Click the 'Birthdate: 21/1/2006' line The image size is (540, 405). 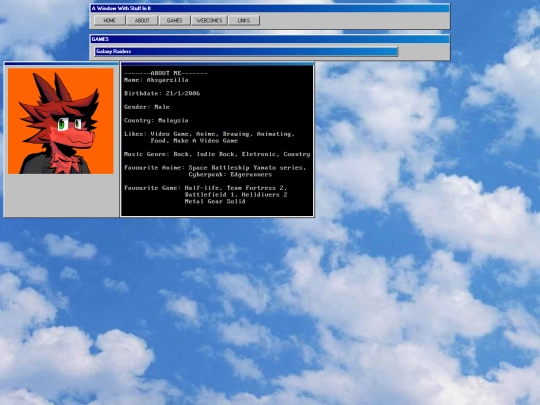(162, 93)
